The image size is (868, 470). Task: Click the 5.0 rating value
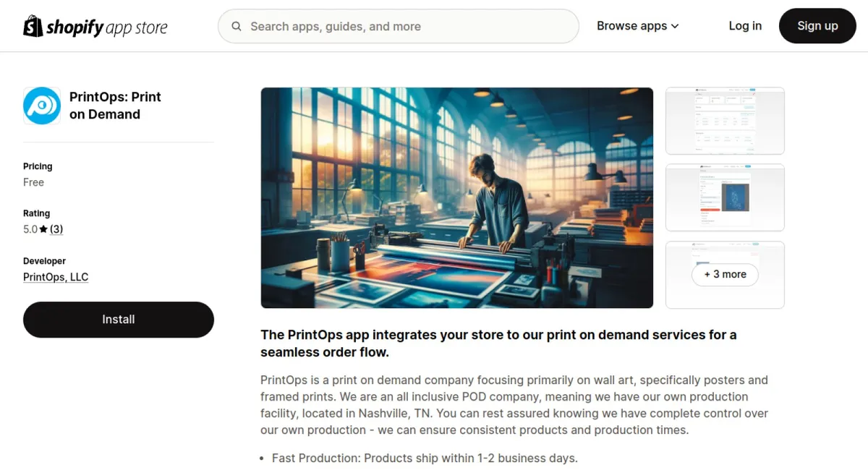(x=30, y=229)
